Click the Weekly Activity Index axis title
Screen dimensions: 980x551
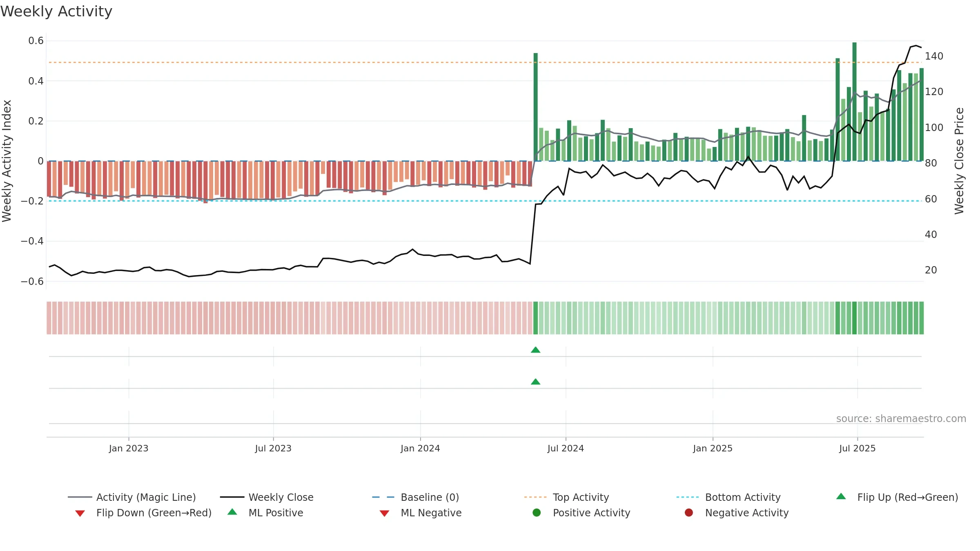click(7, 161)
